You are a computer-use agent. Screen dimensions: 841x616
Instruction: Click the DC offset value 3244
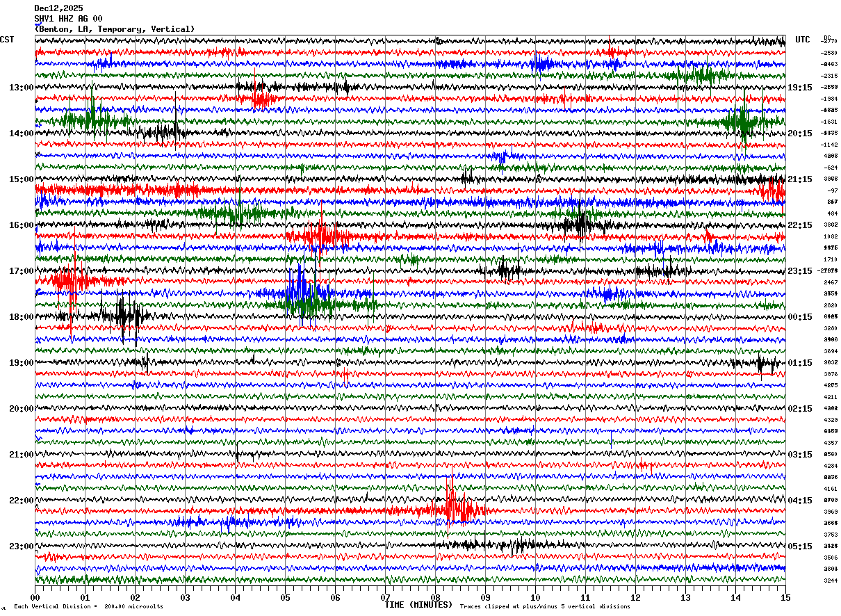tap(831, 581)
